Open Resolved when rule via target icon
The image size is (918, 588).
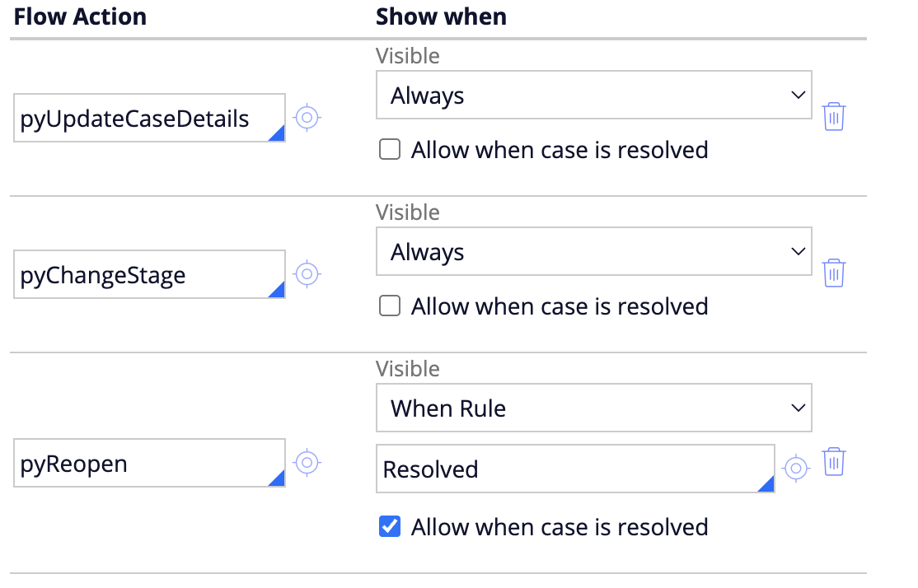tap(794, 468)
